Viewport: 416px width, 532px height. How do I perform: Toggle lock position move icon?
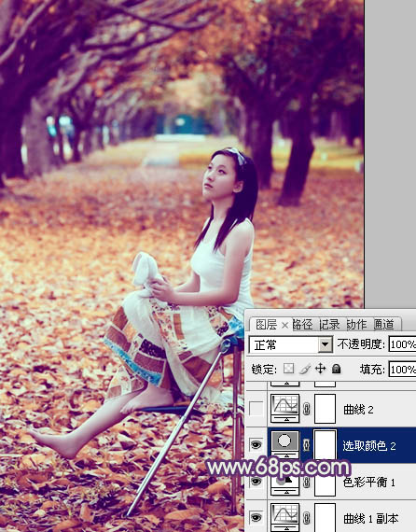click(x=320, y=369)
